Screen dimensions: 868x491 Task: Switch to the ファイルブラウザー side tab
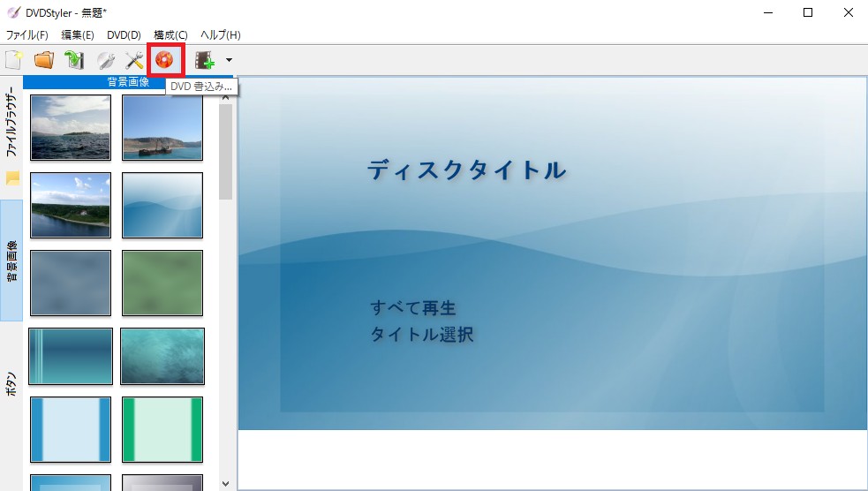(11, 121)
